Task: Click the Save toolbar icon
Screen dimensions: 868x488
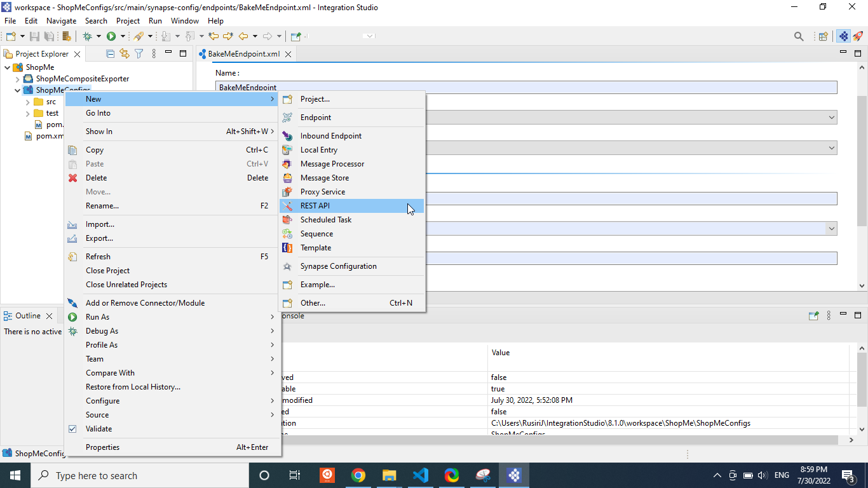Action: pyautogui.click(x=34, y=37)
